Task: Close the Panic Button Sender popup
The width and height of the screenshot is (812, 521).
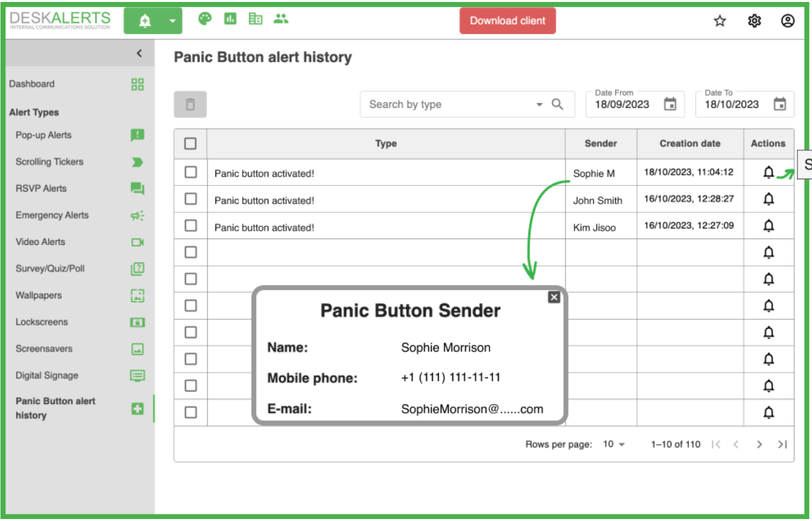Action: [x=554, y=297]
